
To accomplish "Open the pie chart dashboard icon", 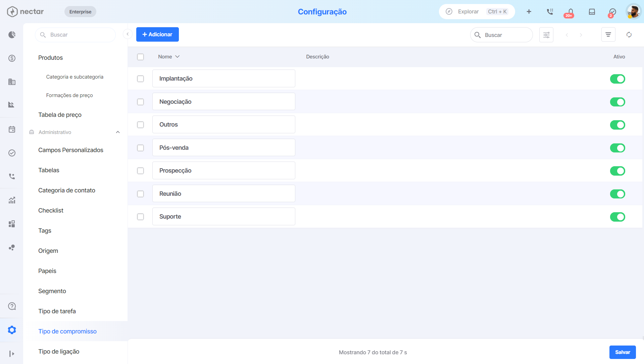I will click(x=12, y=35).
